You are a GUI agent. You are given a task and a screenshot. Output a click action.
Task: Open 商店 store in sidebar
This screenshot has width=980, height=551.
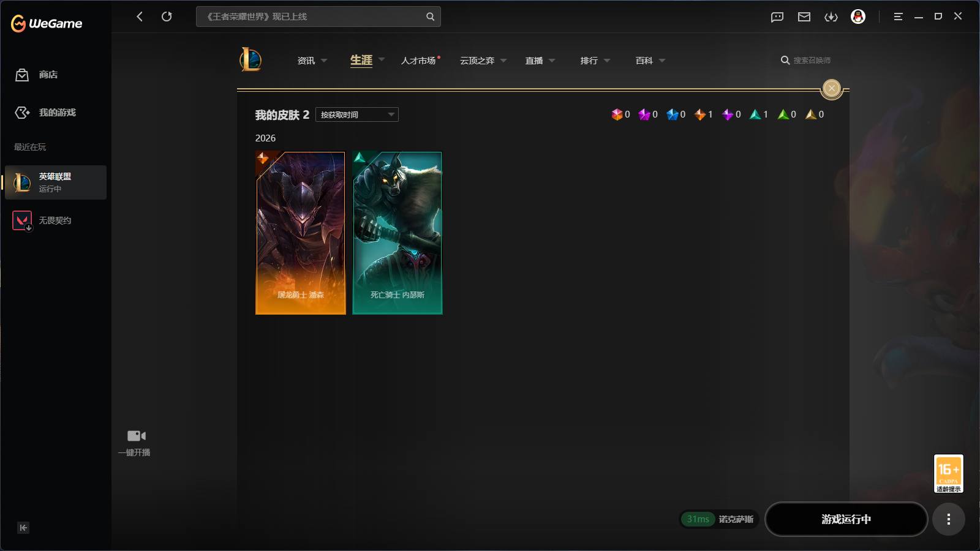pyautogui.click(x=48, y=75)
